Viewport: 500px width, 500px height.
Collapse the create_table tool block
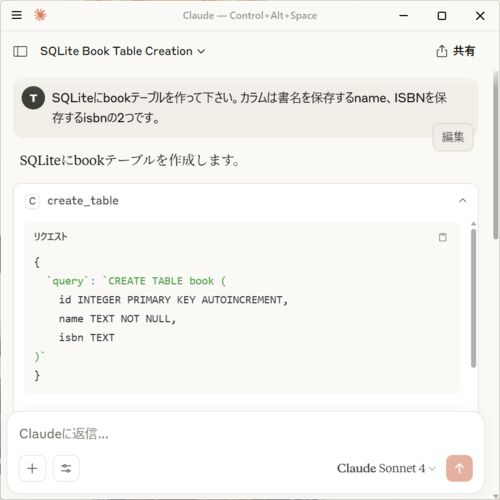click(463, 201)
